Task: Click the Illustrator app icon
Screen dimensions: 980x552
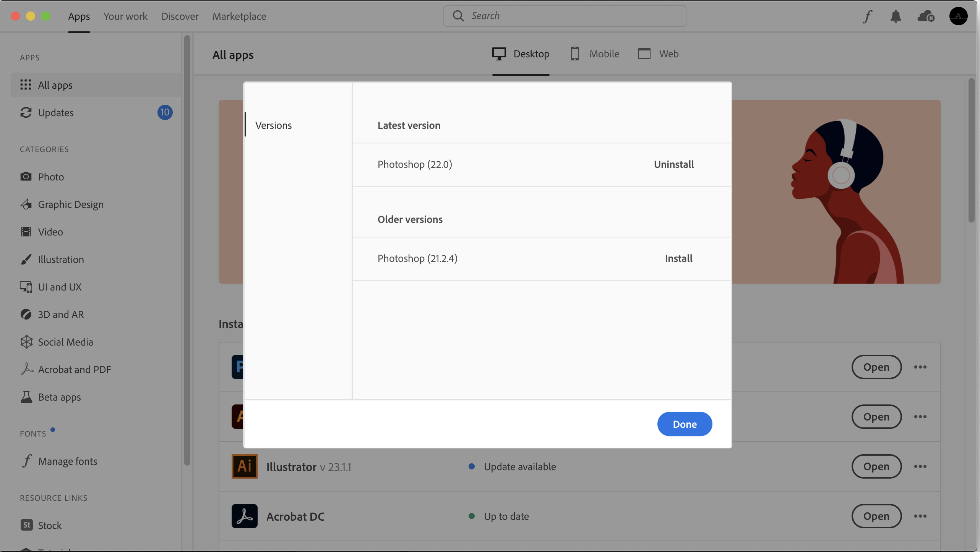Action: coord(244,466)
